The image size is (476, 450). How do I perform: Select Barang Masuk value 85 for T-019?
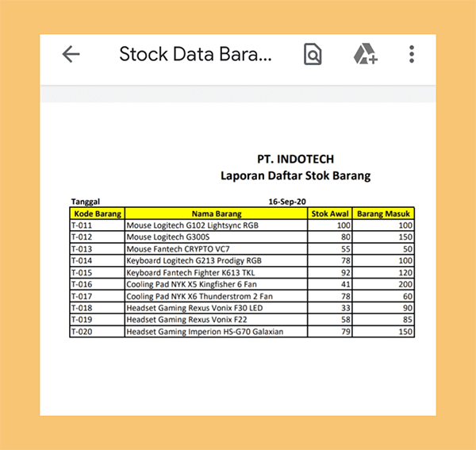click(383, 319)
